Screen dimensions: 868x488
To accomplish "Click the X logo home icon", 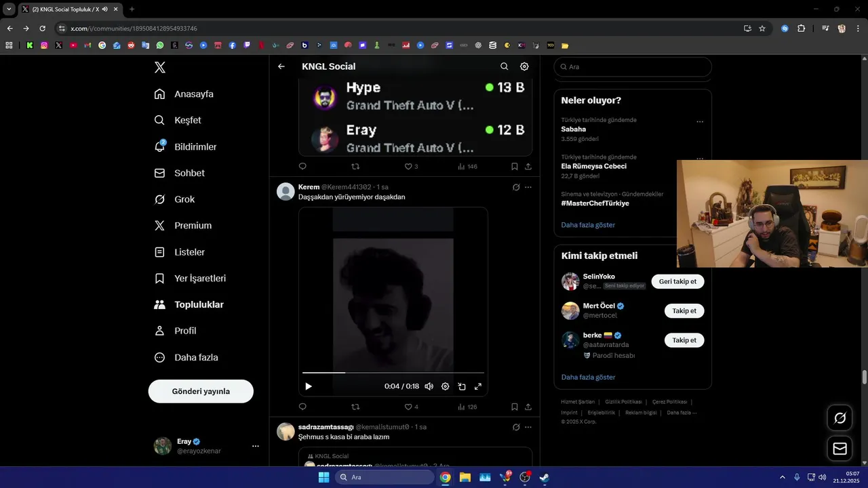I will [160, 67].
